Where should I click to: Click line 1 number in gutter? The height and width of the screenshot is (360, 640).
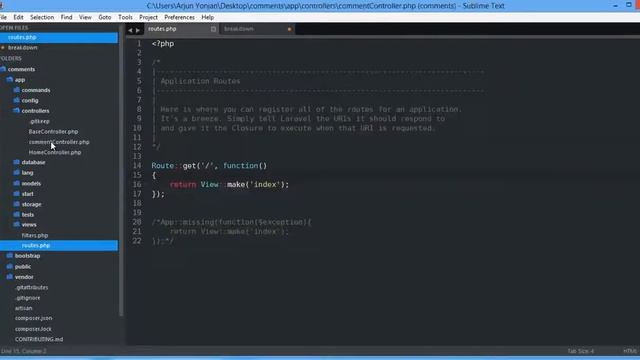pyautogui.click(x=139, y=44)
